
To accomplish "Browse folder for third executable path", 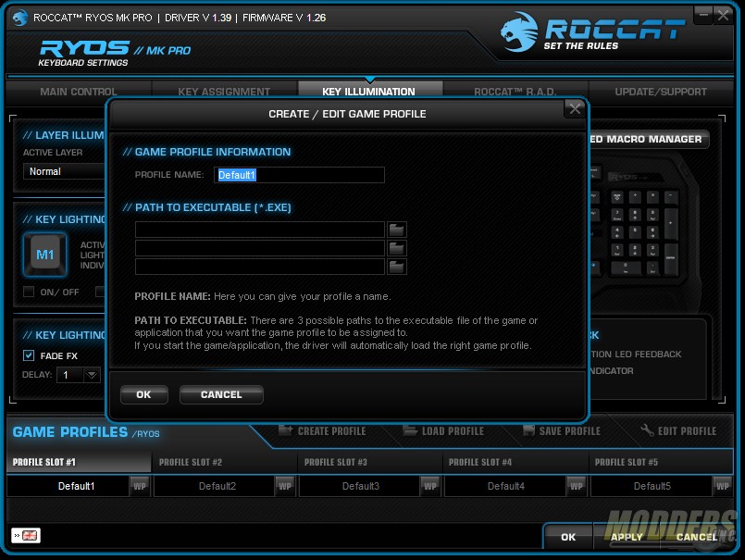I will click(x=397, y=267).
